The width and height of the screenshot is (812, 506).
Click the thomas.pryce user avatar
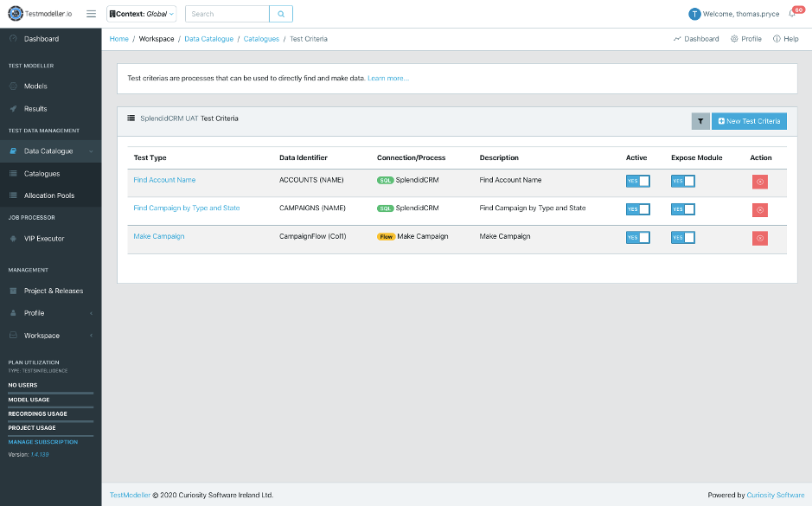(x=694, y=14)
